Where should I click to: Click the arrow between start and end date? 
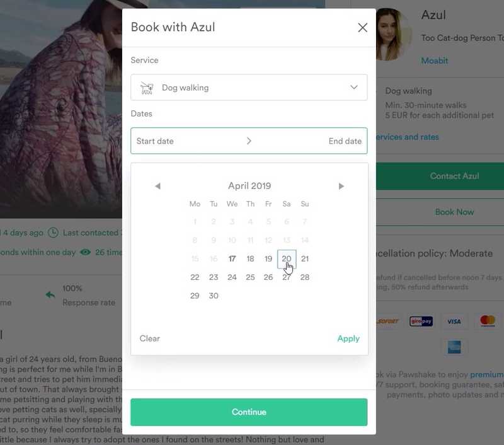(x=249, y=141)
